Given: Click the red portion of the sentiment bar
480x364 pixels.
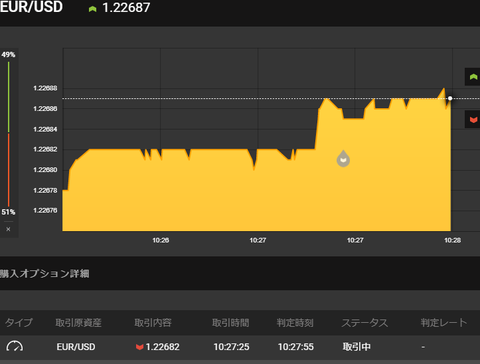Looking at the screenshot, I should coord(9,170).
